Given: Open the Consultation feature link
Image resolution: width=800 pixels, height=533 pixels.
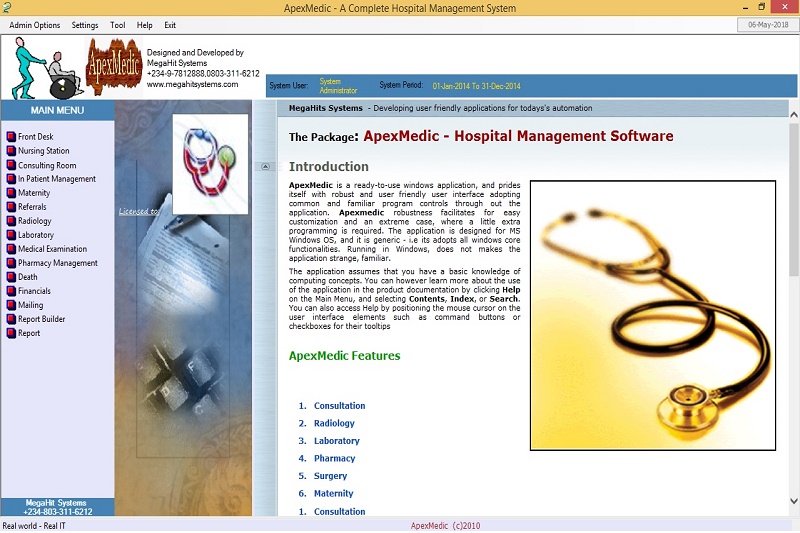Looking at the screenshot, I should click(x=339, y=406).
